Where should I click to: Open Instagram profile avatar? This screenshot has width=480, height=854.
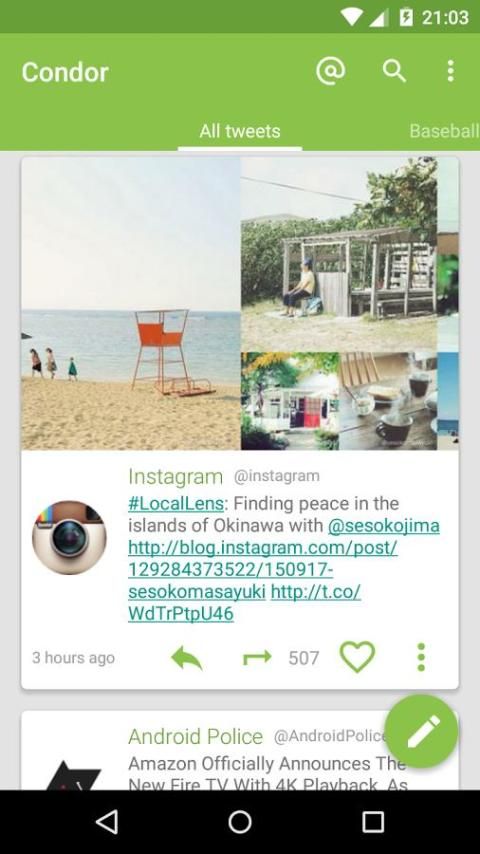pos(69,538)
